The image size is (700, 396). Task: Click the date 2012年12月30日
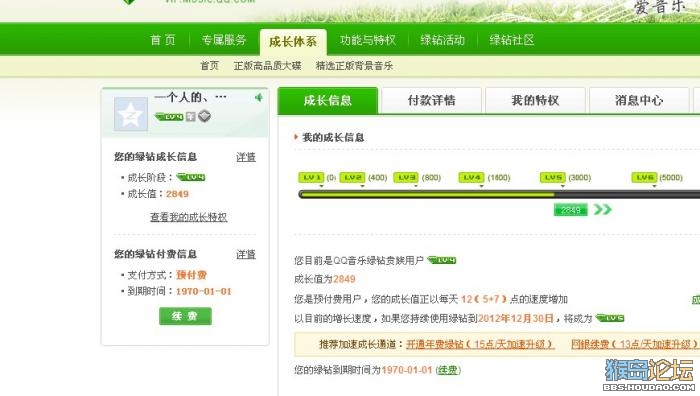(516, 319)
